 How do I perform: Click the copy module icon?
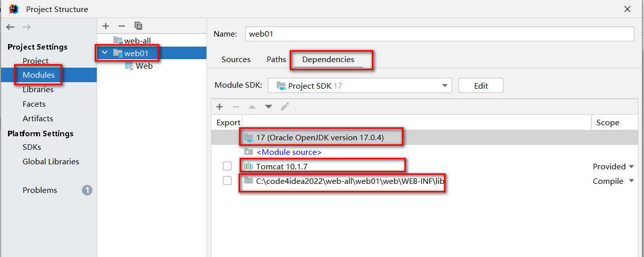(138, 26)
